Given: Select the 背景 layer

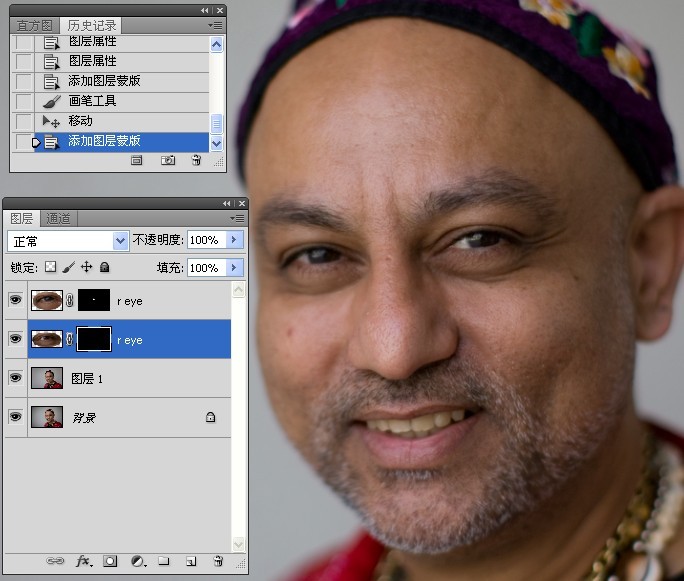Looking at the screenshot, I should click(x=129, y=417).
